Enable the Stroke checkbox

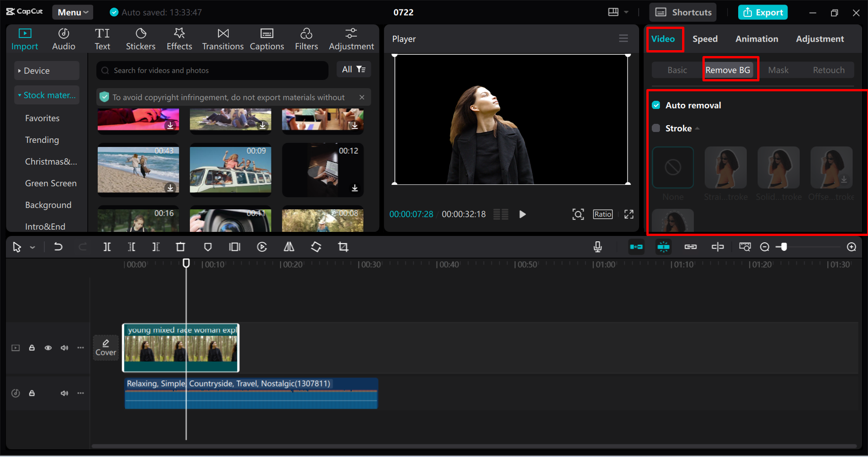coord(656,128)
